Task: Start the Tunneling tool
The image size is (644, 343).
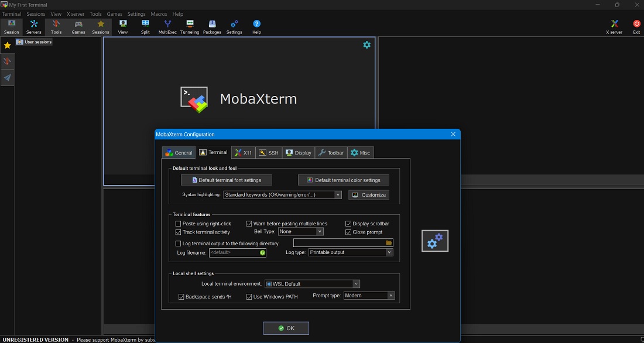Action: [190, 26]
